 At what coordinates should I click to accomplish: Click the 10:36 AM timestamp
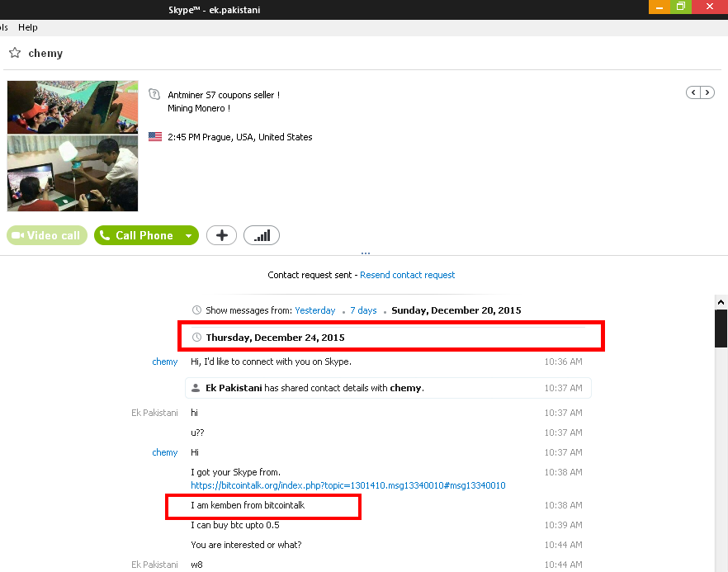pyautogui.click(x=563, y=362)
